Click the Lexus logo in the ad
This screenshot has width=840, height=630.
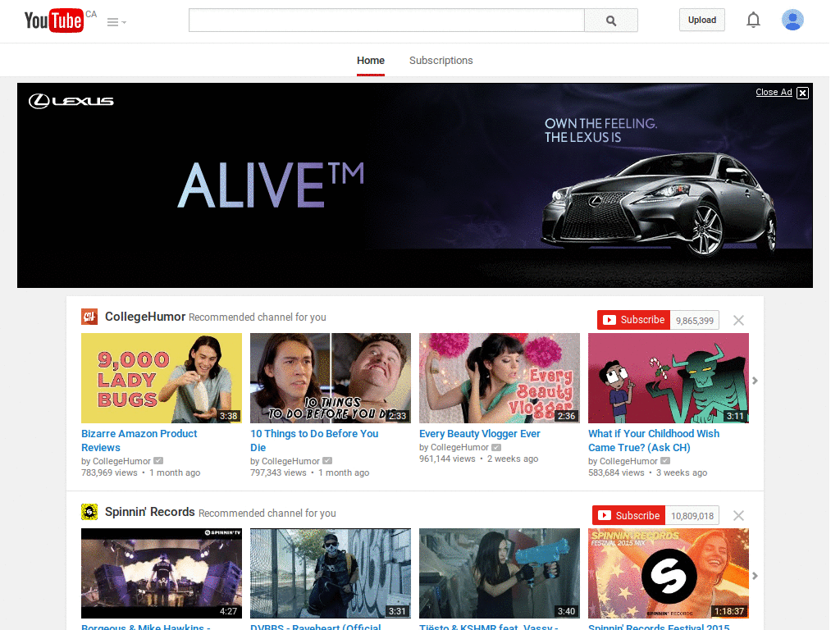pyautogui.click(x=71, y=101)
